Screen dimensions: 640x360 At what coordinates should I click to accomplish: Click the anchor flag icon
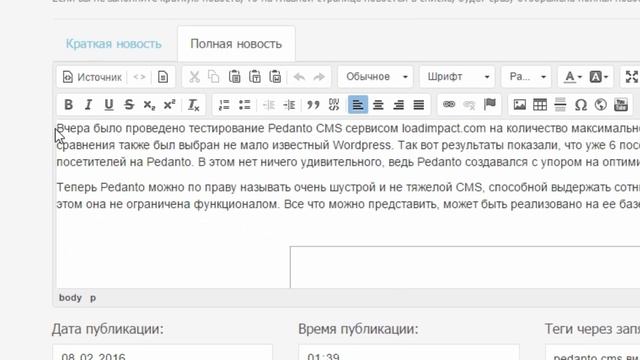click(x=489, y=105)
